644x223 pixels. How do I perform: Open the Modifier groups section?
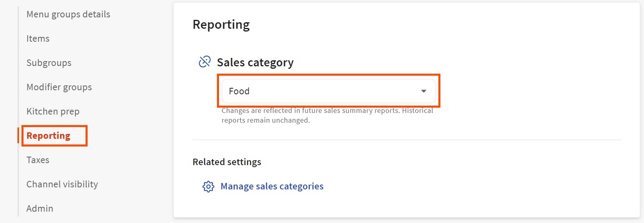pyautogui.click(x=59, y=87)
